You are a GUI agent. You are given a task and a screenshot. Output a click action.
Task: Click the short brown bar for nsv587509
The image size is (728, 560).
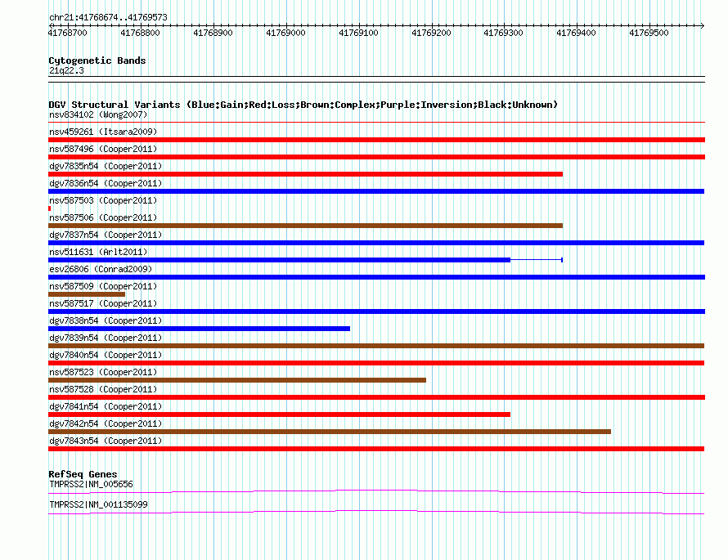87,294
